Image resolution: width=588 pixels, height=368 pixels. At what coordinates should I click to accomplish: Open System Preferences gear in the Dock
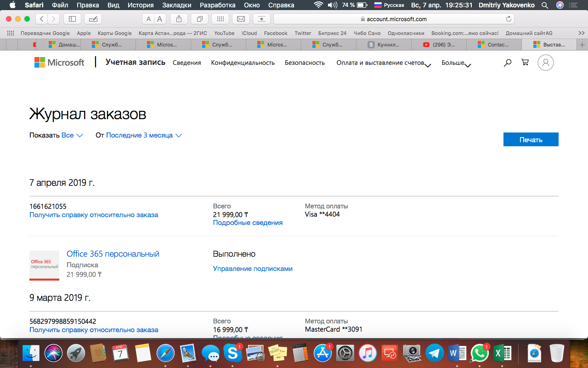[x=345, y=353]
